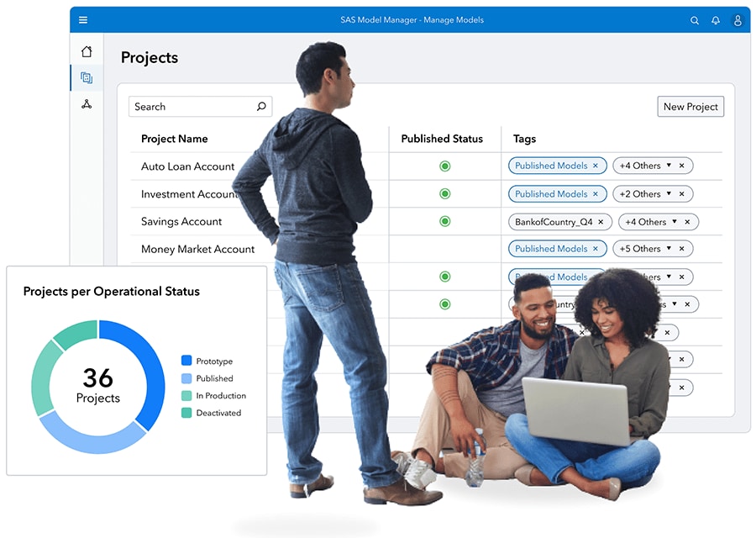Open the Money Market Account project
This screenshot has width=756, height=538.
tap(197, 250)
